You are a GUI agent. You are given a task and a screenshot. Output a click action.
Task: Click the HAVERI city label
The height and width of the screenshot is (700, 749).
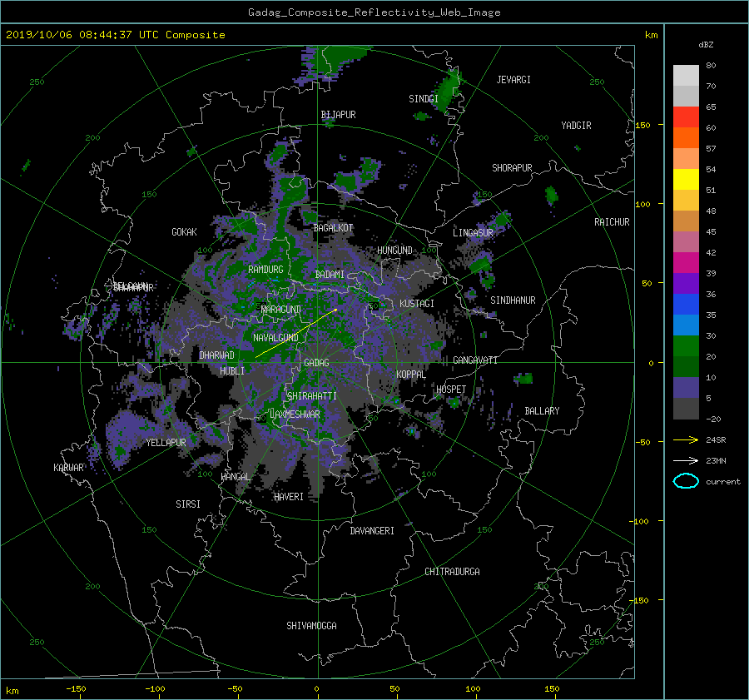[289, 497]
